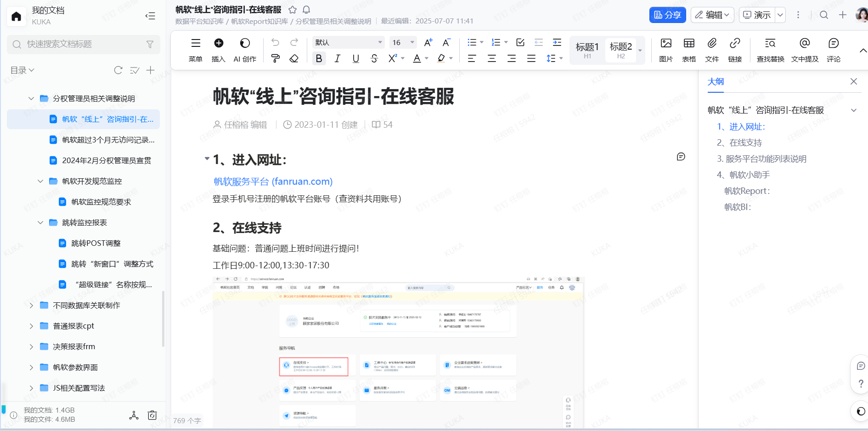Click the format painter icon
The height and width of the screenshot is (431, 868).
(276, 58)
